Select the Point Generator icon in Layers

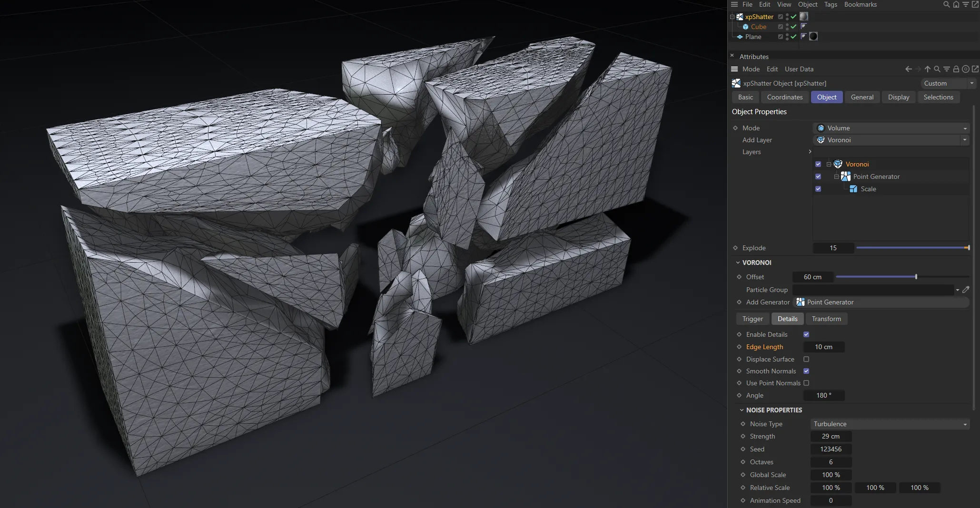point(846,176)
